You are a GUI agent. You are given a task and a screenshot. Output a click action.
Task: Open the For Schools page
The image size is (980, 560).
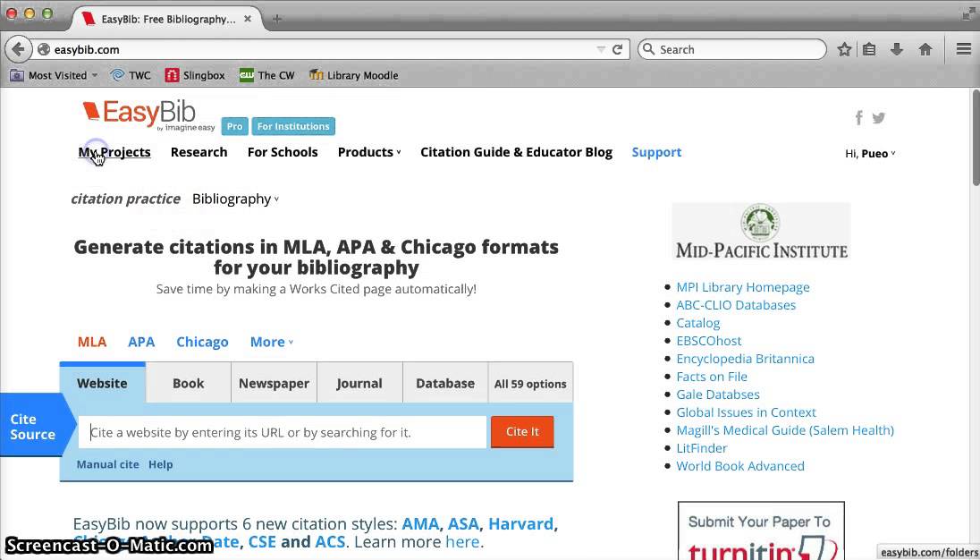(283, 152)
